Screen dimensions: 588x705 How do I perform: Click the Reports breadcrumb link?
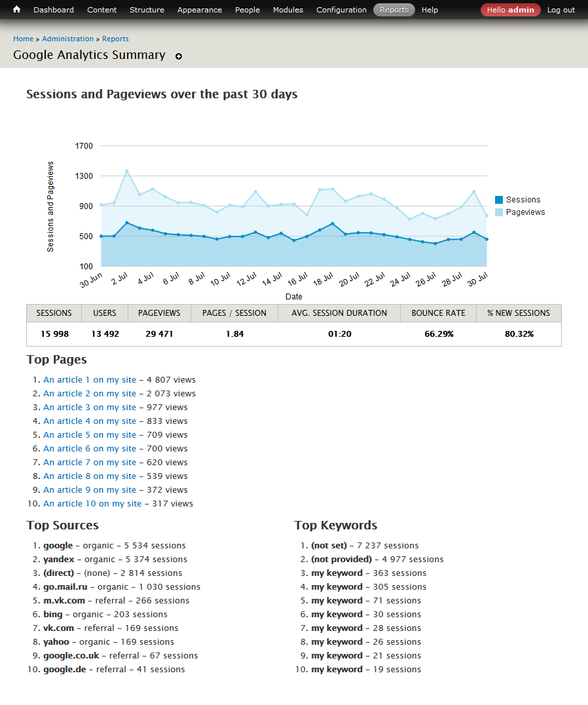pyautogui.click(x=115, y=39)
